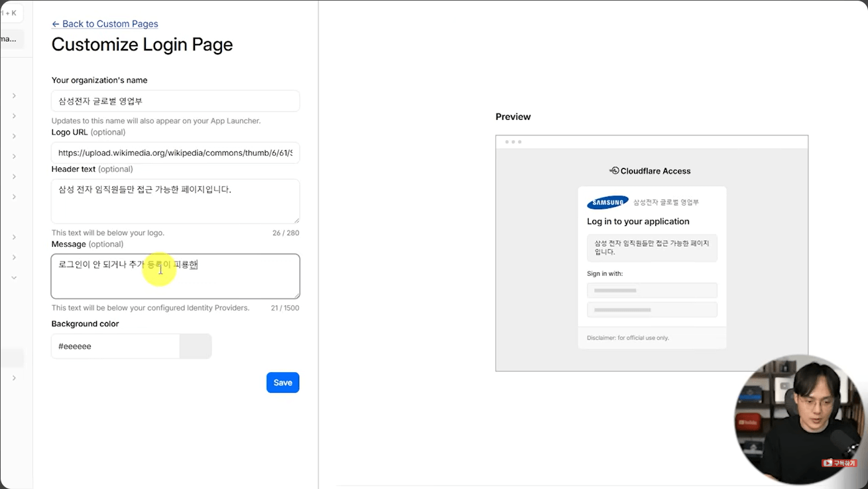The width and height of the screenshot is (868, 489).
Task: Open the truncated 'ma...' sidebar item
Action: pos(11,39)
